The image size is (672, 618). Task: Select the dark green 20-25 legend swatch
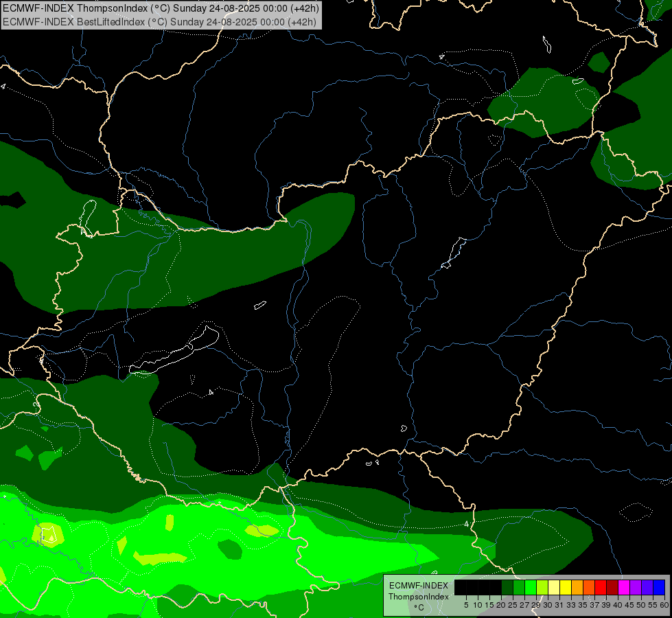click(507, 587)
